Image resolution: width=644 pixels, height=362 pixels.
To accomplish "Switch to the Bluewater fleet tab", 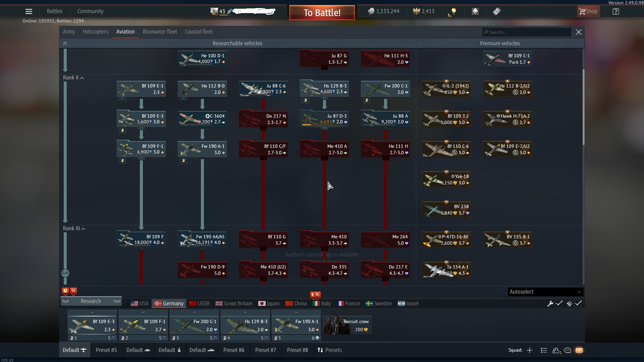I will click(160, 32).
